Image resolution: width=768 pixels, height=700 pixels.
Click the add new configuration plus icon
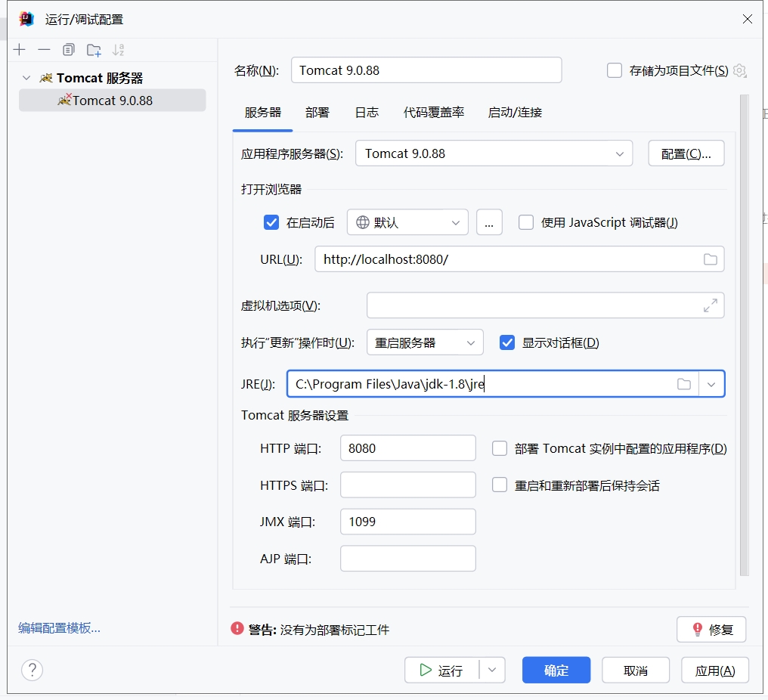click(20, 50)
